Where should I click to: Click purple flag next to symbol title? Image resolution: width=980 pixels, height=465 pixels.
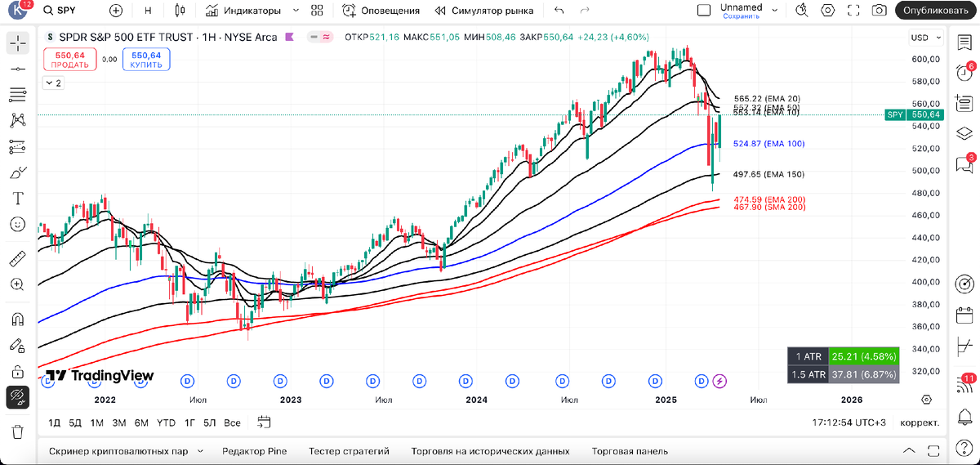pyautogui.click(x=289, y=37)
